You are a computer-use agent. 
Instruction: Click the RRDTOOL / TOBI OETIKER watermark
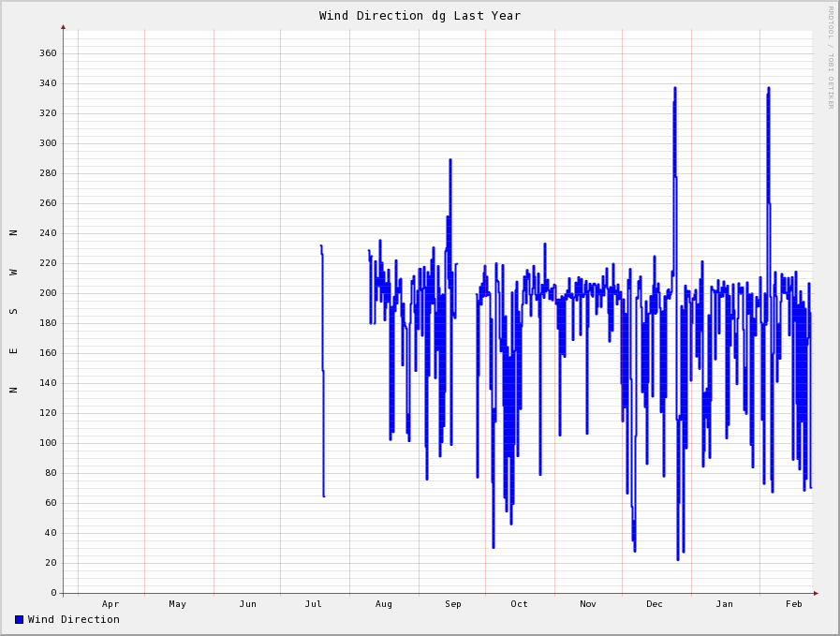click(830, 57)
